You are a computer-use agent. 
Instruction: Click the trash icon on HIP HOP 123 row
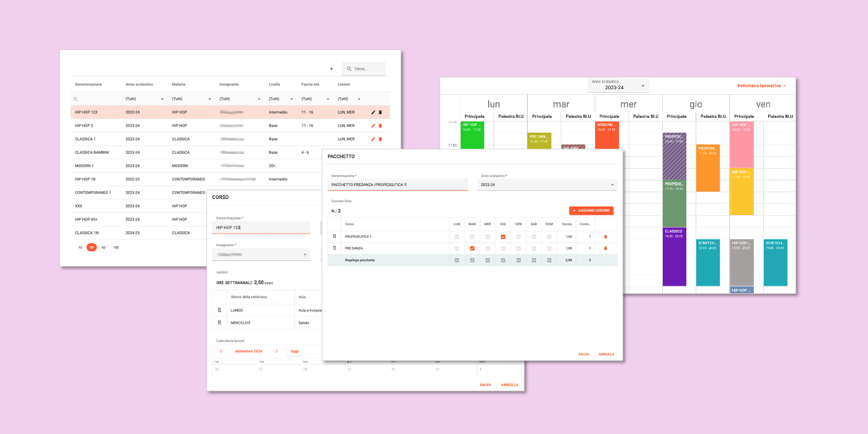point(380,112)
